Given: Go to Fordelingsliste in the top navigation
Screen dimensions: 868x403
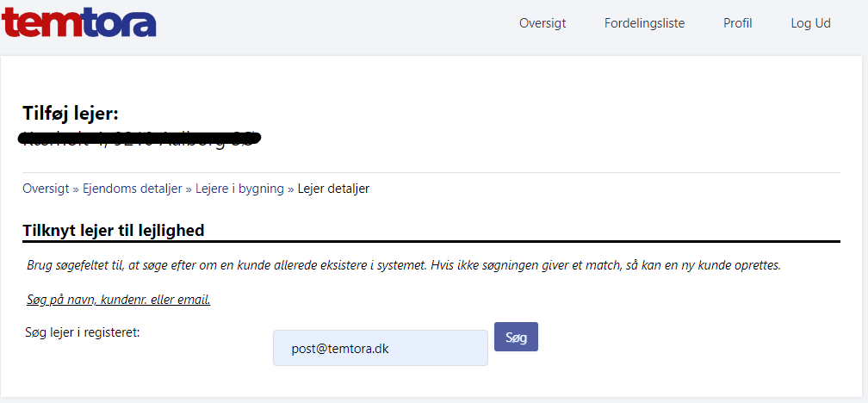Looking at the screenshot, I should click(644, 24).
